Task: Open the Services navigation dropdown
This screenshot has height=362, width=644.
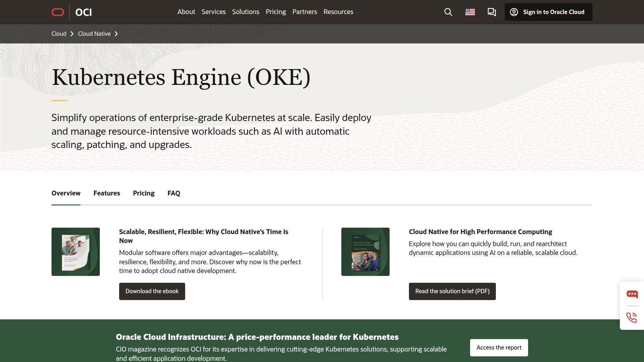Action: tap(214, 12)
